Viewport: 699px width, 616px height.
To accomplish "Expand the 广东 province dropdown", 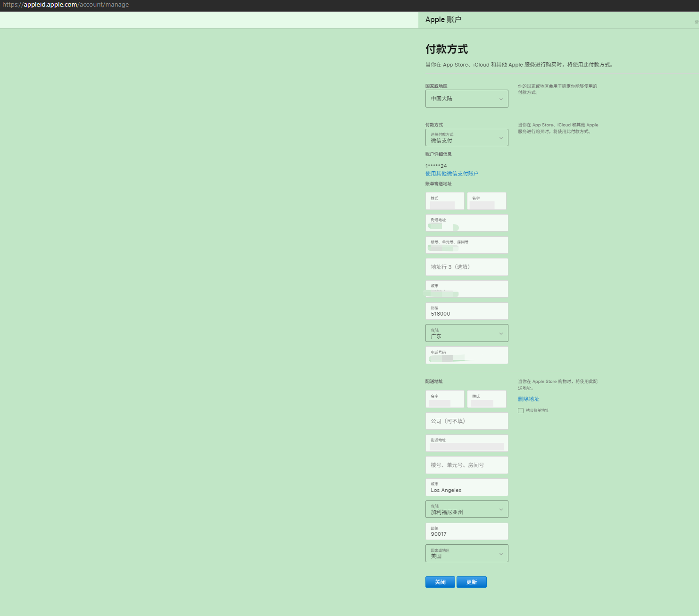I will [x=466, y=333].
